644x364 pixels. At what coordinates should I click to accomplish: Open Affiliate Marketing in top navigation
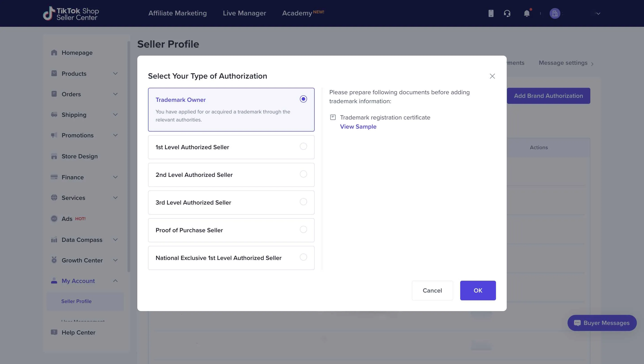click(178, 13)
